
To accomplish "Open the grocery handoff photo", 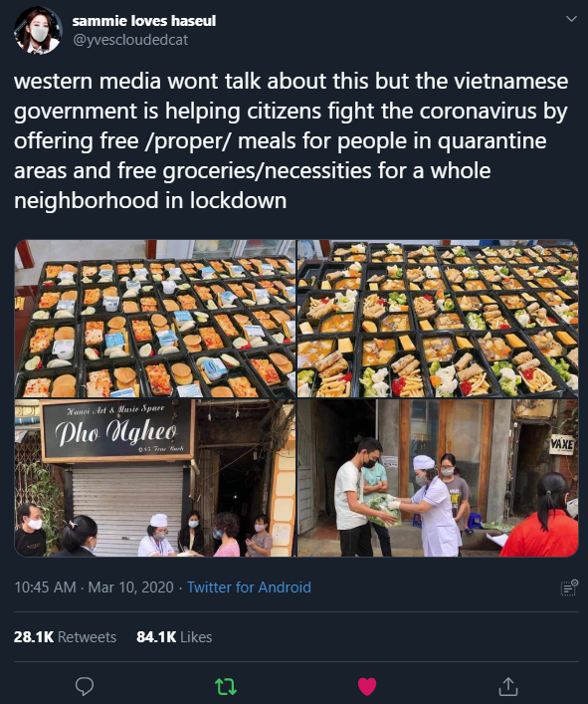I will click(438, 478).
